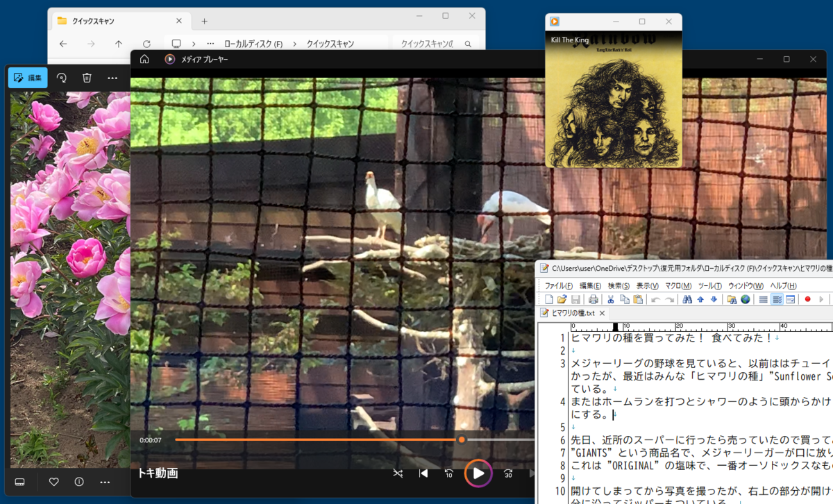Open the ファイル(F) menu in editor
Image resolution: width=833 pixels, height=504 pixels.
pyautogui.click(x=559, y=285)
